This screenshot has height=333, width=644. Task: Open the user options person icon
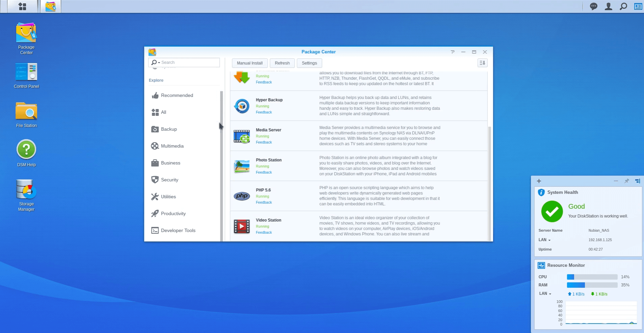click(x=608, y=6)
